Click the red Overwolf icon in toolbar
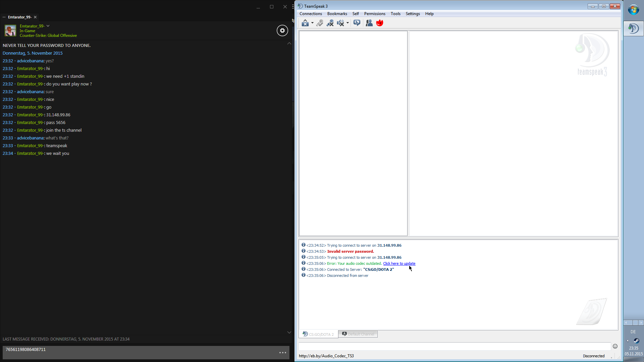Viewport: 644px width, 362px height. (380, 23)
